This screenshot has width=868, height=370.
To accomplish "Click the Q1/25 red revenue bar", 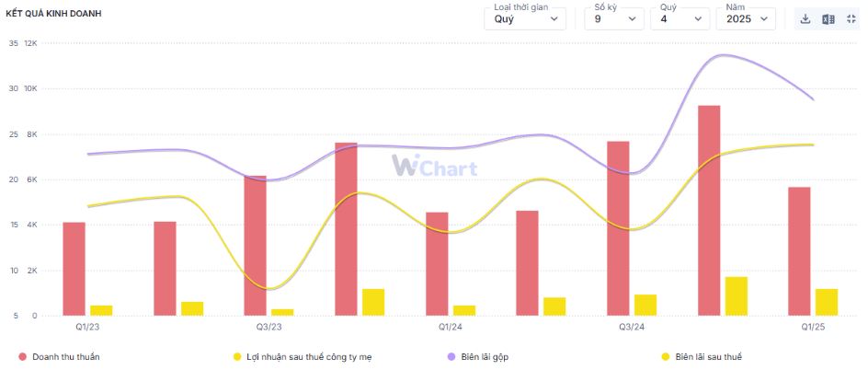I will point(799,251).
